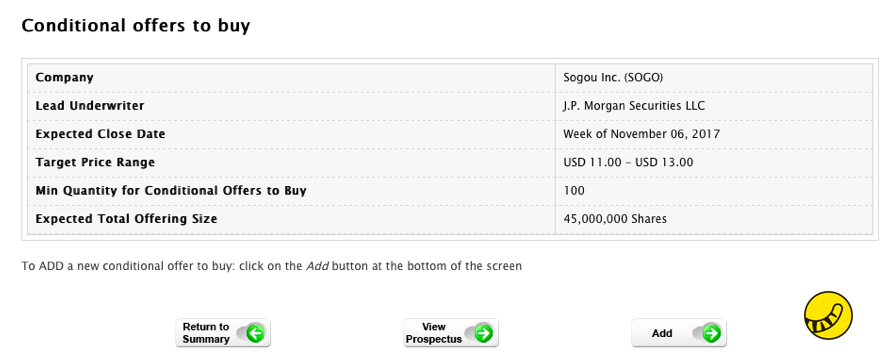This screenshot has height=364, width=886.
Task: Click the yellow striped tail circle icon
Action: [828, 315]
